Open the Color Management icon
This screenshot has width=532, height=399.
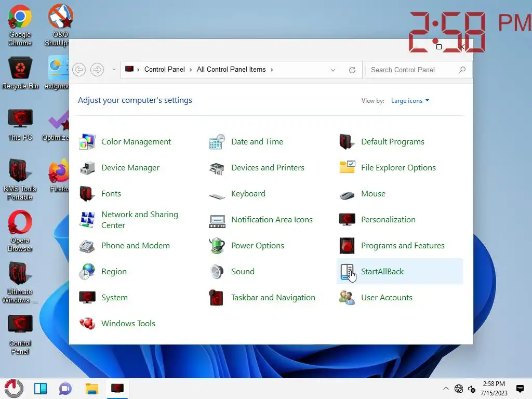click(87, 142)
